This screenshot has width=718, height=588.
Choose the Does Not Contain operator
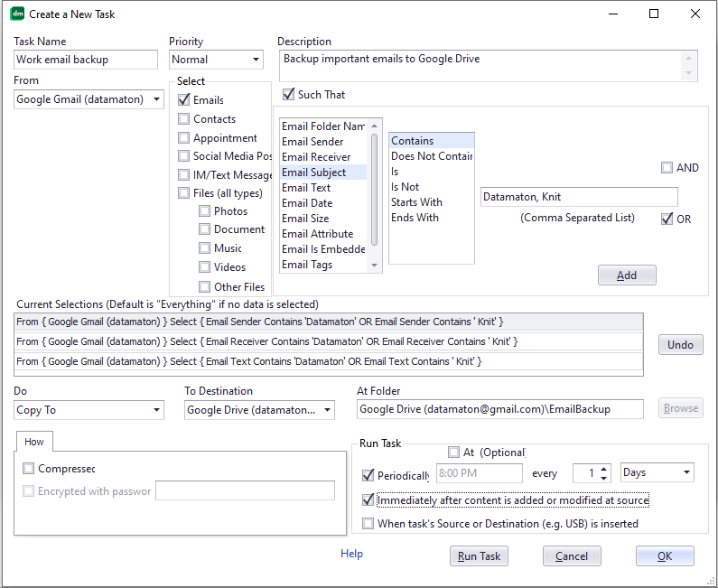pyautogui.click(x=432, y=156)
